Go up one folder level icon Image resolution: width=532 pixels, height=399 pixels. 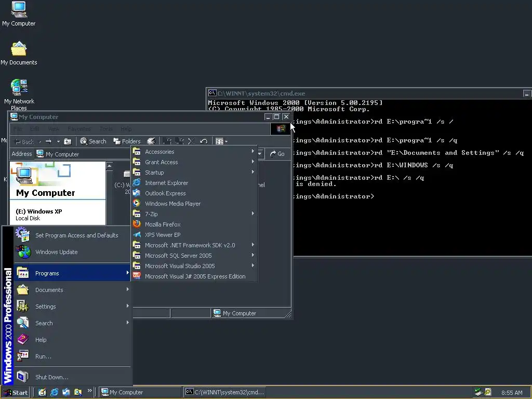pyautogui.click(x=68, y=141)
